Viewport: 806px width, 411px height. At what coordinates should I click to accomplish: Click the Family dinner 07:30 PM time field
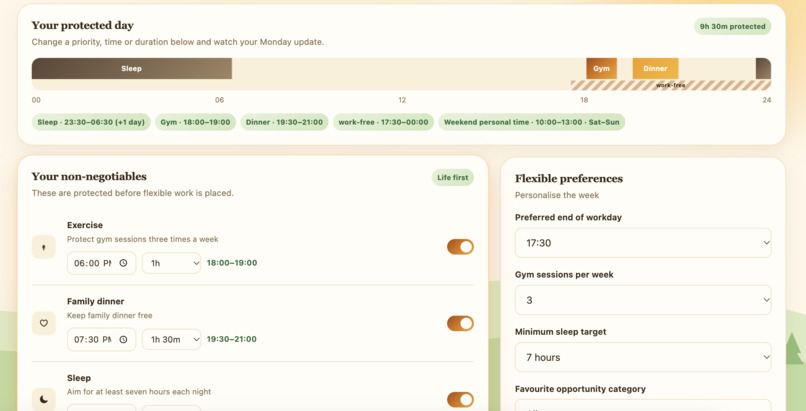pyautogui.click(x=101, y=340)
